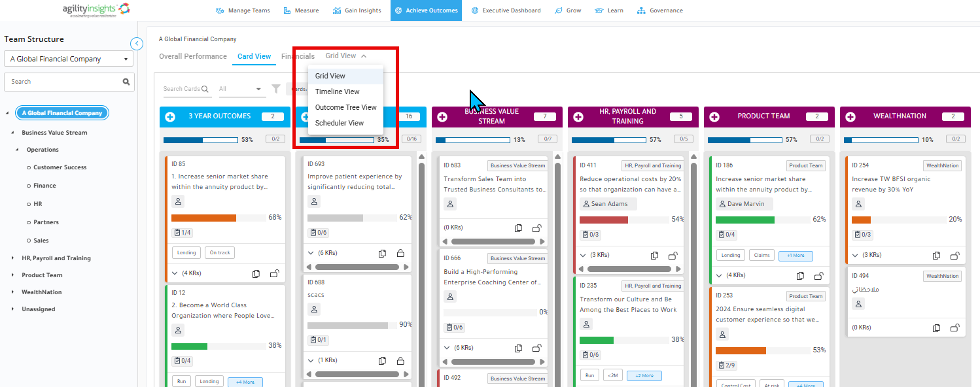Click in the Team Structure search field
This screenshot has height=387, width=980.
(x=63, y=82)
